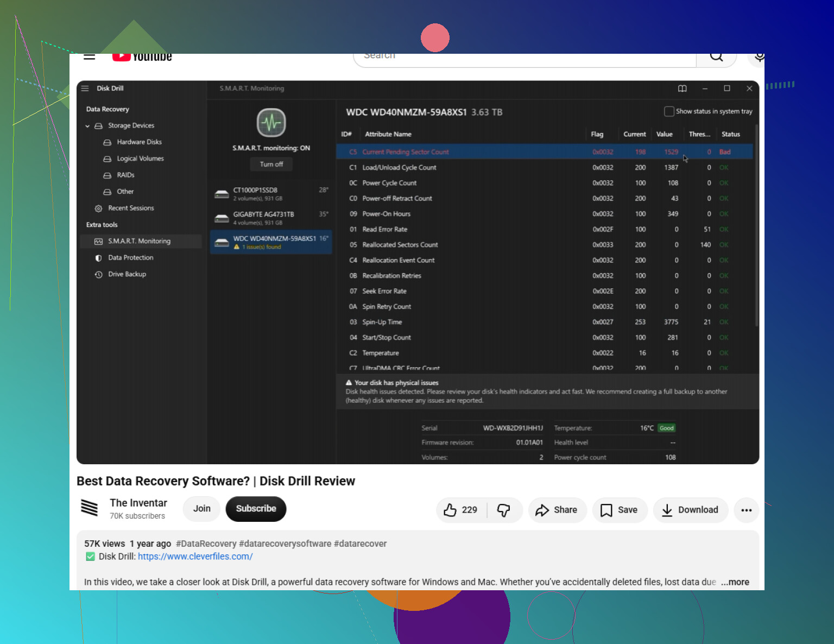
Task: Click the YouTube logo
Action: [142, 57]
